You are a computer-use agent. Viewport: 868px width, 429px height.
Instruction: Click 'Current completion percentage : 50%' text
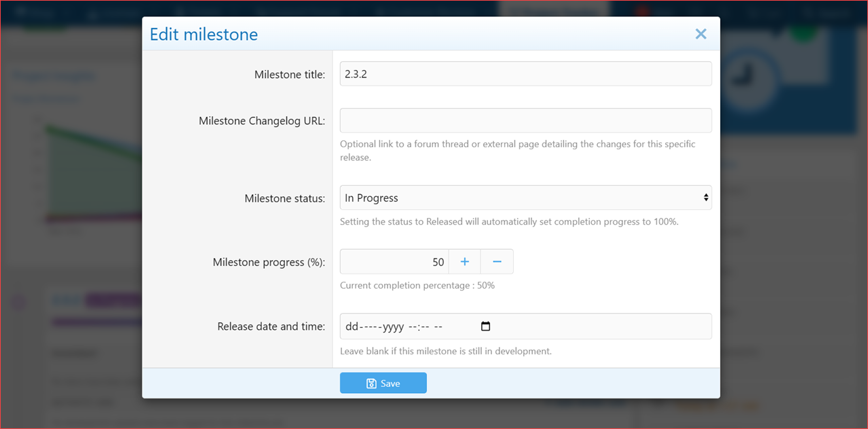tap(417, 285)
